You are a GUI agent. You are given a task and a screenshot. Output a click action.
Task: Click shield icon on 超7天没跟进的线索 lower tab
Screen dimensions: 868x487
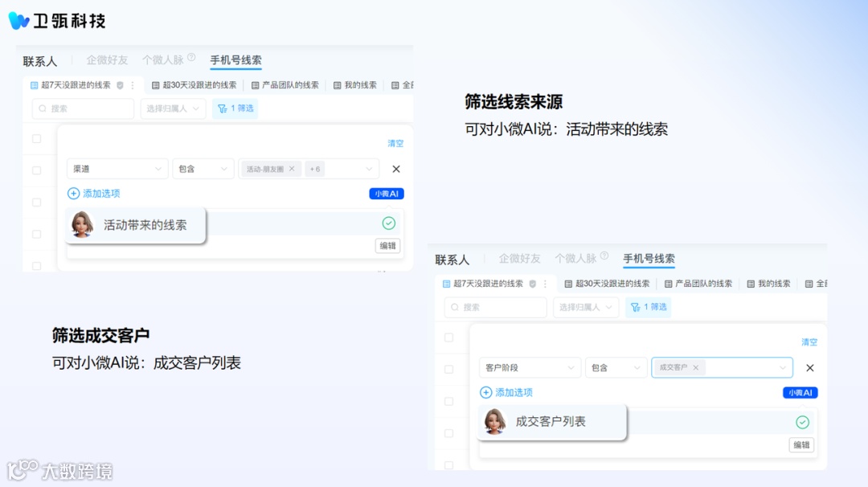click(533, 284)
